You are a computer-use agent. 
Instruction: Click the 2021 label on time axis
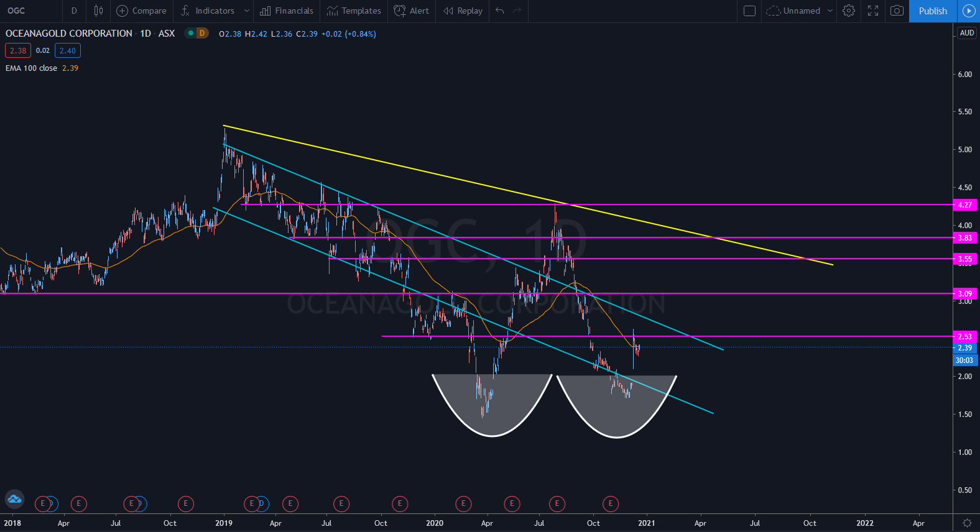(646, 523)
